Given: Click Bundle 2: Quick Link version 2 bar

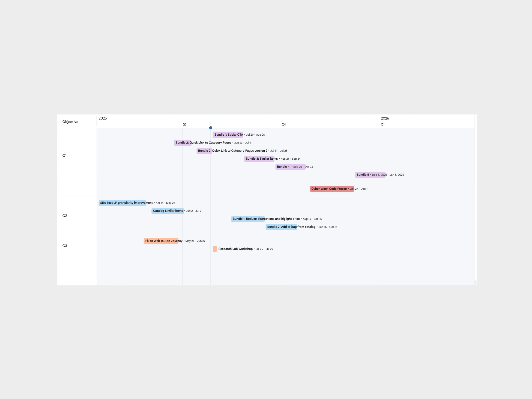Looking at the screenshot, I should click(x=204, y=151).
